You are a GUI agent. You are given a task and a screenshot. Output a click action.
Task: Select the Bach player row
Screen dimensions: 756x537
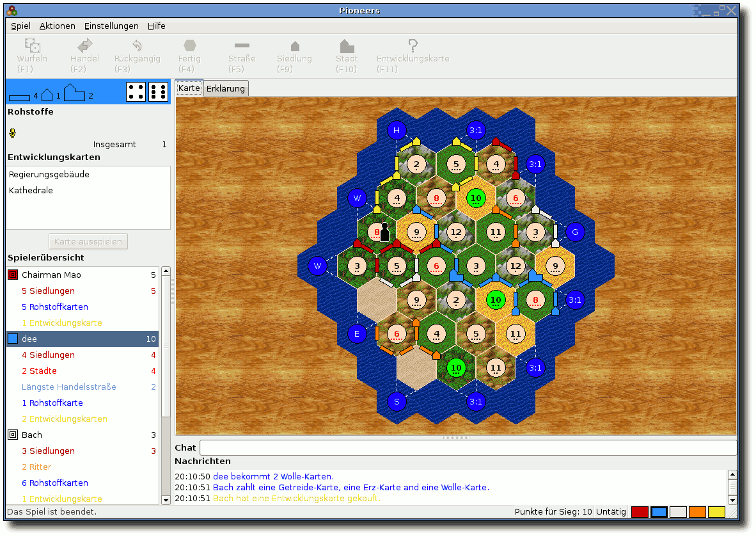click(83, 435)
